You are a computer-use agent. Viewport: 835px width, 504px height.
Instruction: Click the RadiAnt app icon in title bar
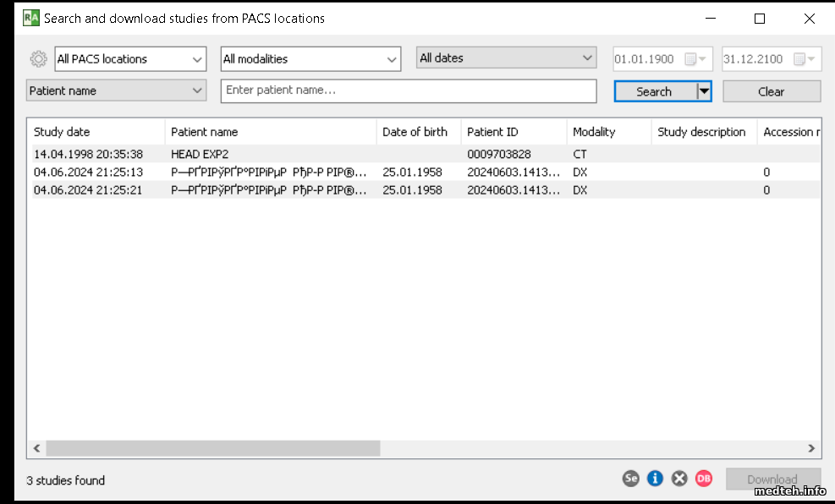click(31, 18)
